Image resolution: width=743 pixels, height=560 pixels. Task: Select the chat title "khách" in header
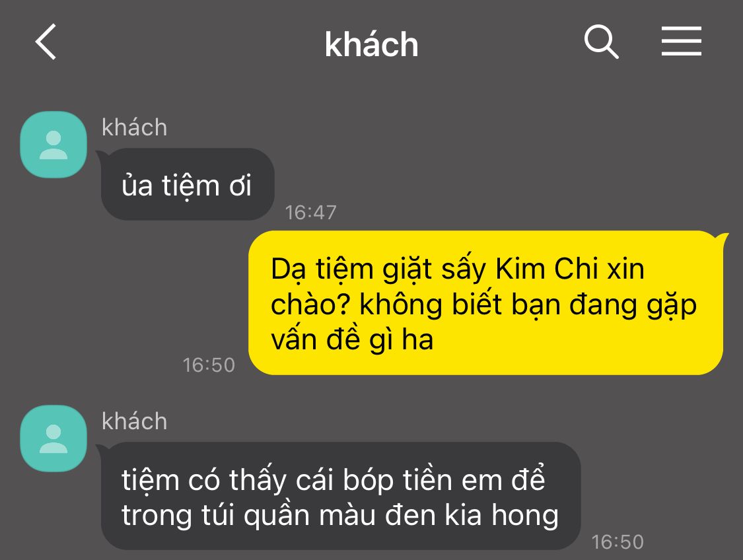[371, 44]
